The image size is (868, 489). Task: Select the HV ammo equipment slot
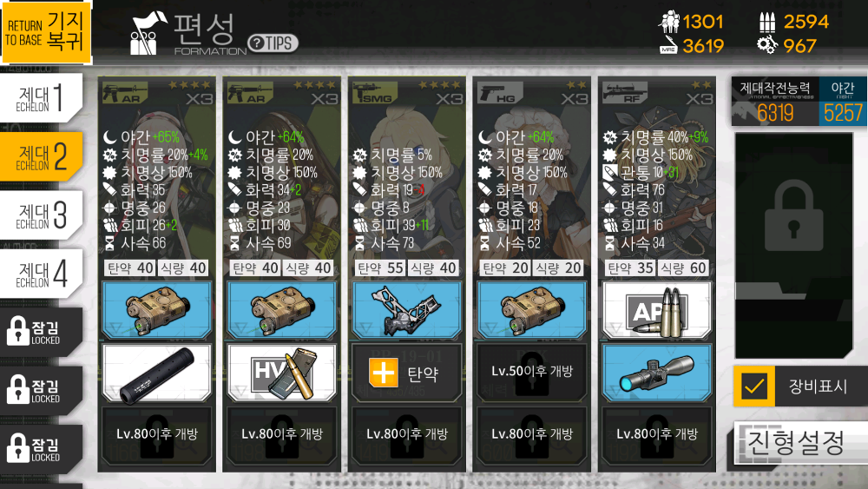(282, 373)
